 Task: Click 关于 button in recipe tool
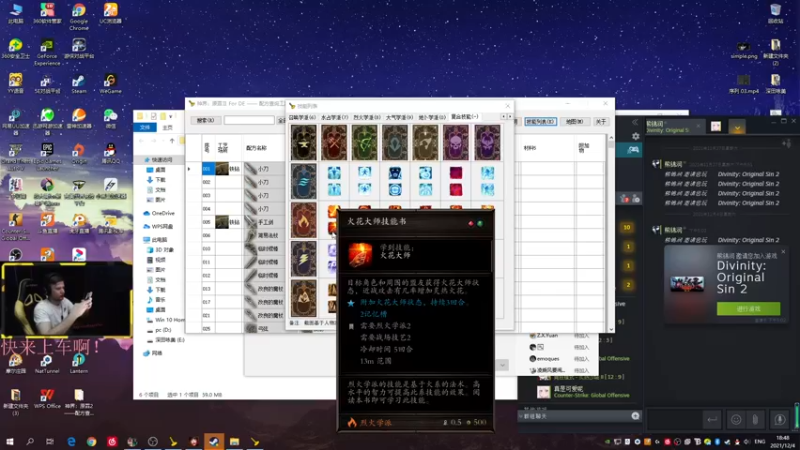tap(601, 121)
